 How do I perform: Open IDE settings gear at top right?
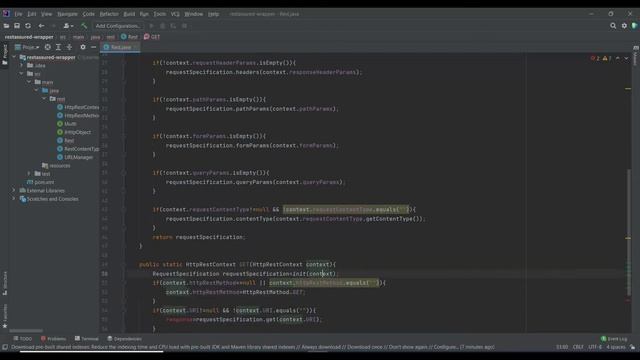624,26
